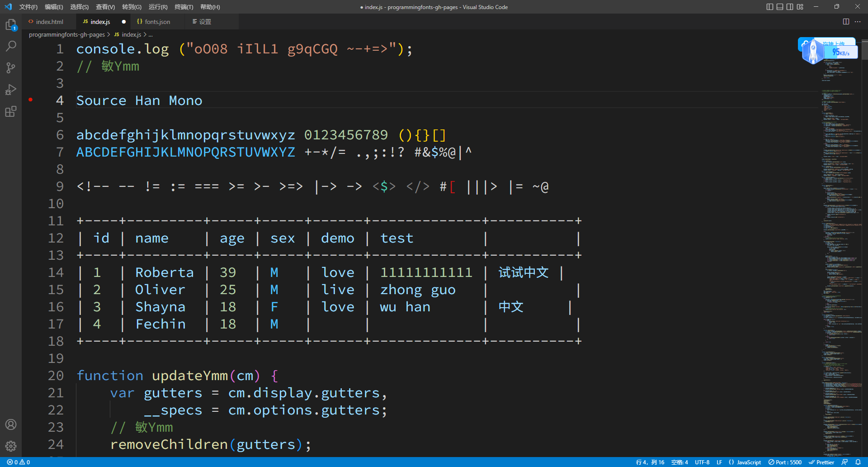Open the Source Control view
868x467 pixels.
pos(11,67)
